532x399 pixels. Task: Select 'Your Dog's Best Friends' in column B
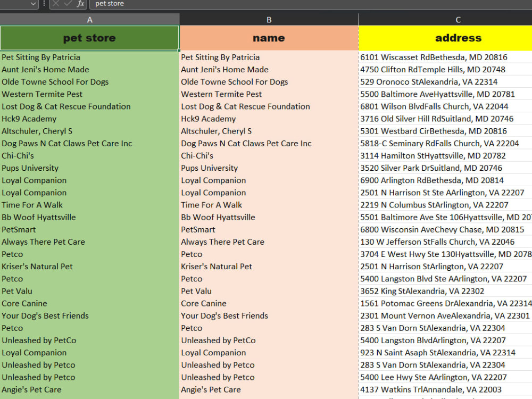pyautogui.click(x=225, y=316)
